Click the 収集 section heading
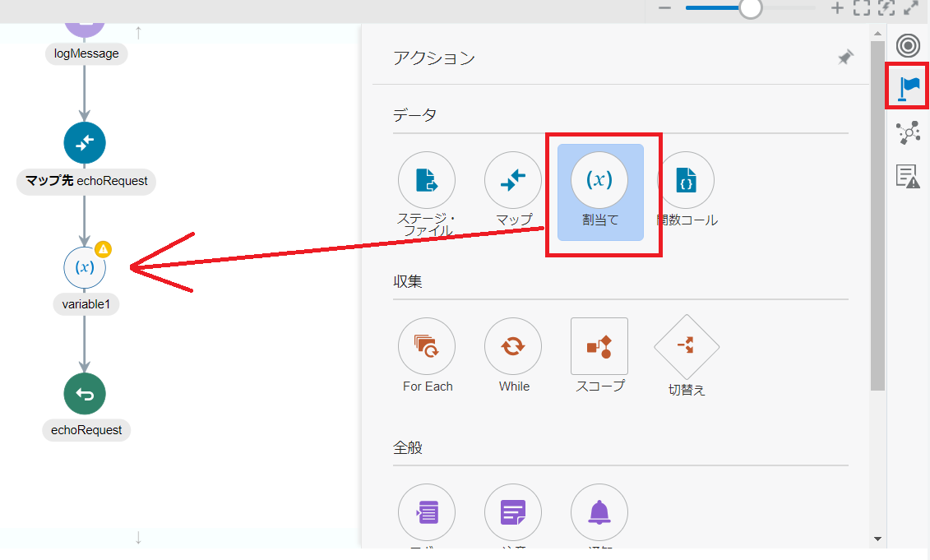930x560 pixels. click(408, 281)
